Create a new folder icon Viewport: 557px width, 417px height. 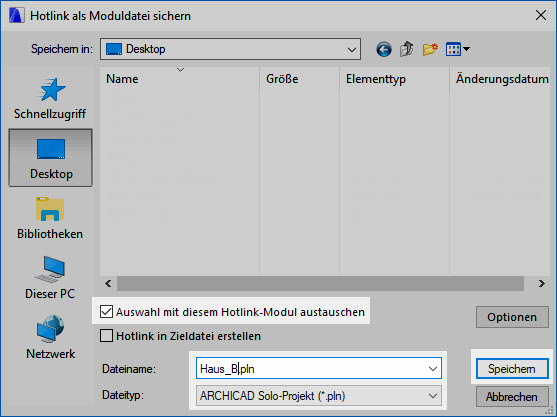(430, 49)
